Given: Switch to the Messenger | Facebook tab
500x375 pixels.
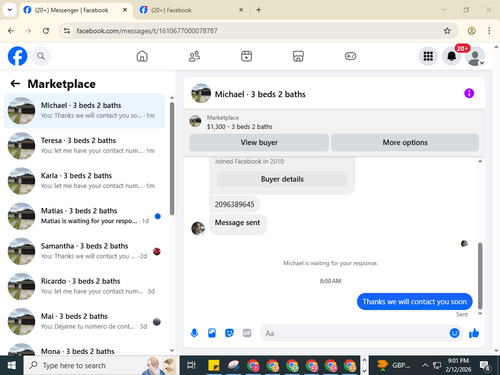Looking at the screenshot, I should coord(76,10).
